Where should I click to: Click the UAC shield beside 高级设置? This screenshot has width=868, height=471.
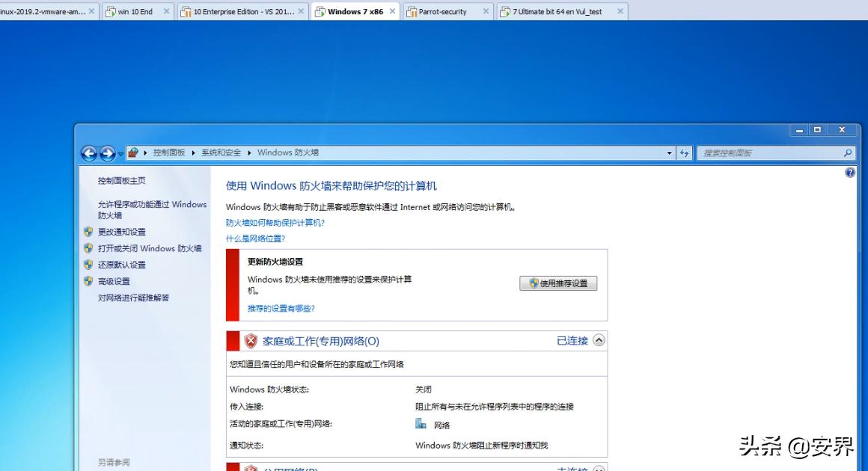coord(88,281)
